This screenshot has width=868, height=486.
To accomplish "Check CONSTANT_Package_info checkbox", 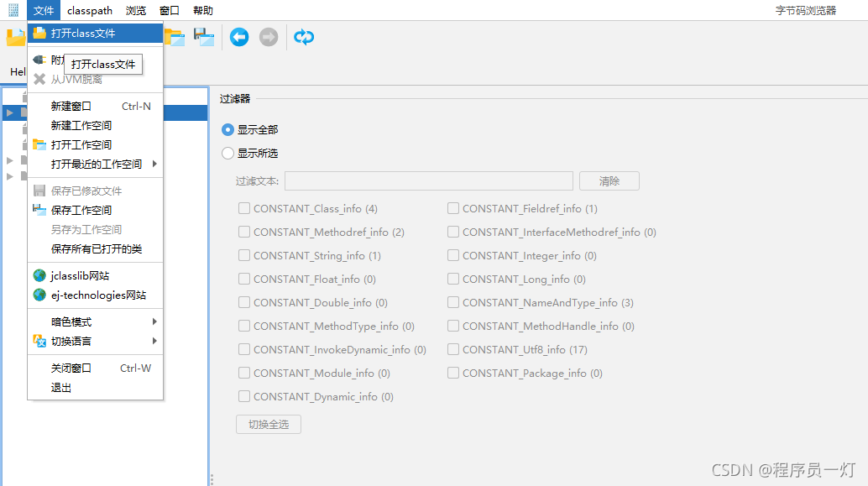I will [453, 373].
